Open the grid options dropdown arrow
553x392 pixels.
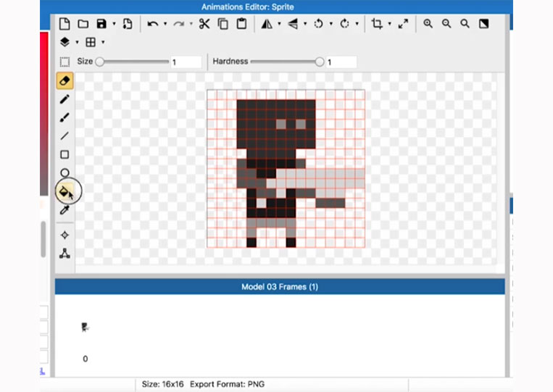click(x=103, y=42)
